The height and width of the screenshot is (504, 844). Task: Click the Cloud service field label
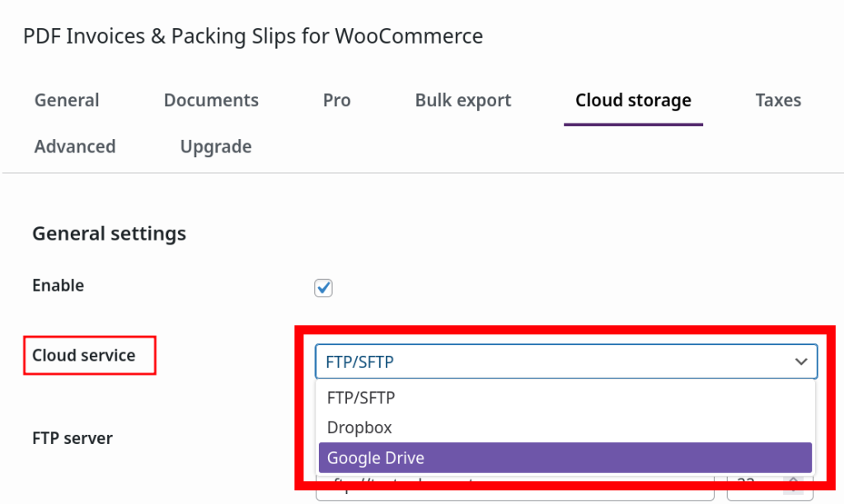coord(84,356)
